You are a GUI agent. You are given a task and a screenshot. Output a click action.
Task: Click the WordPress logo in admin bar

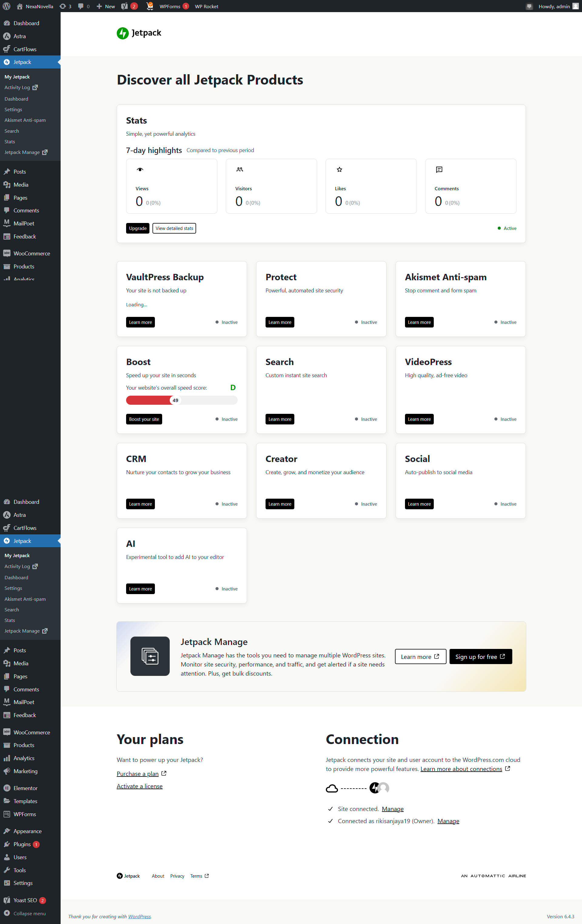pyautogui.click(x=7, y=6)
